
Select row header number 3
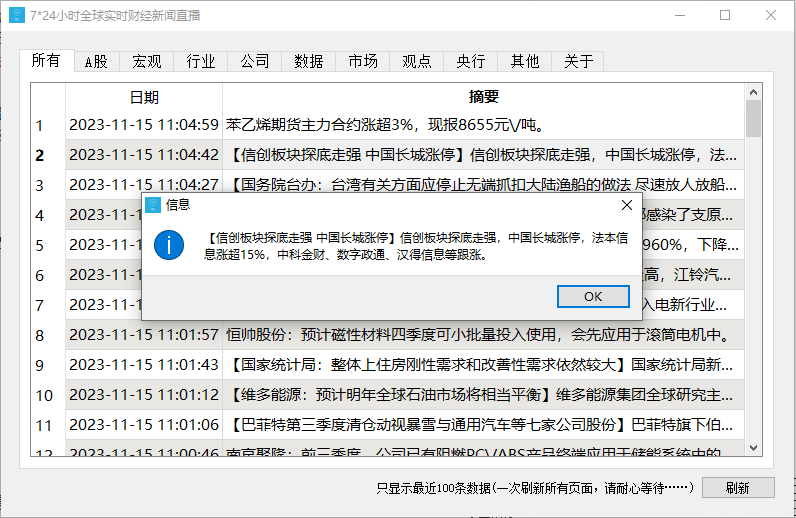[48, 185]
